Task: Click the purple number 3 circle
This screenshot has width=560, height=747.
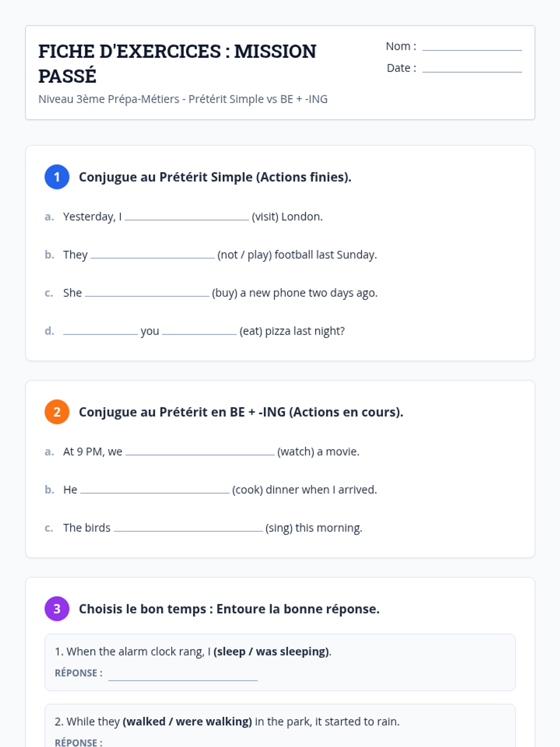Action: click(x=57, y=609)
